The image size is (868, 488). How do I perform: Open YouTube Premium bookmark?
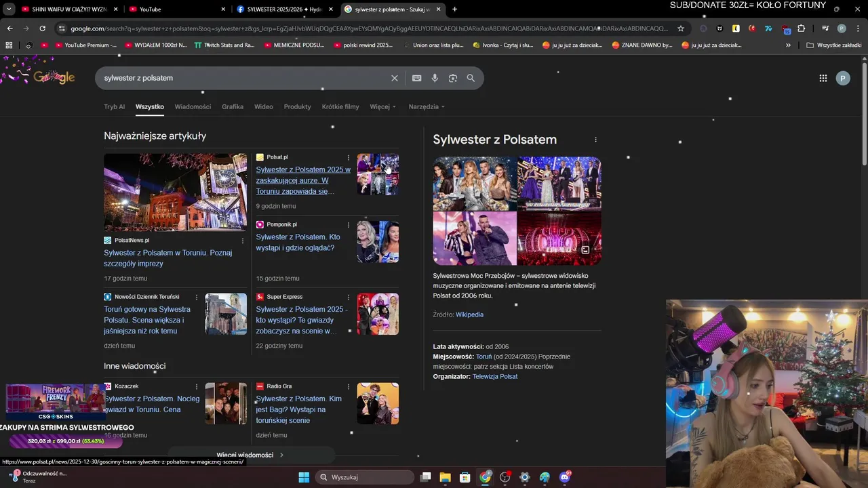coord(85,45)
